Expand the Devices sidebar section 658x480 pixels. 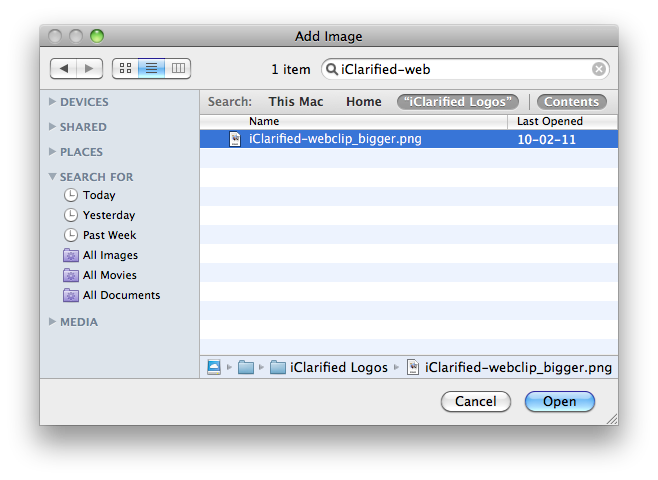pyautogui.click(x=53, y=102)
